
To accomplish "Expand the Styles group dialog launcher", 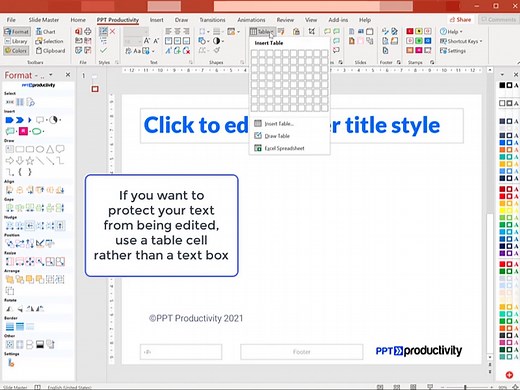I will coord(117,62).
